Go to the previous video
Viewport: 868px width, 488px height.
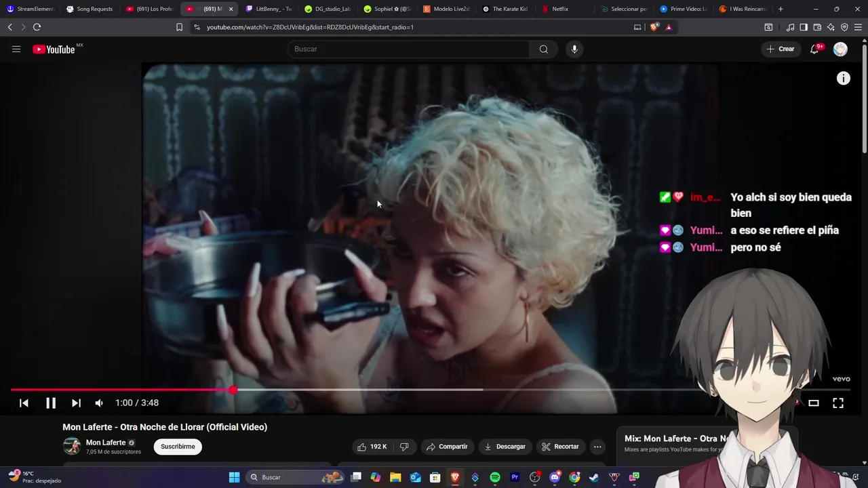[x=24, y=403]
